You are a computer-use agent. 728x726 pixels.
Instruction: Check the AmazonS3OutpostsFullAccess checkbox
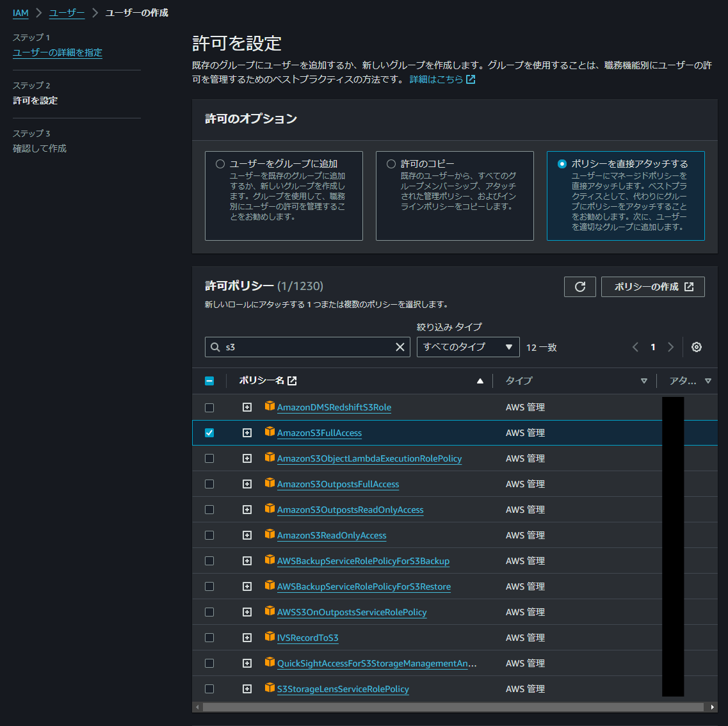(209, 484)
